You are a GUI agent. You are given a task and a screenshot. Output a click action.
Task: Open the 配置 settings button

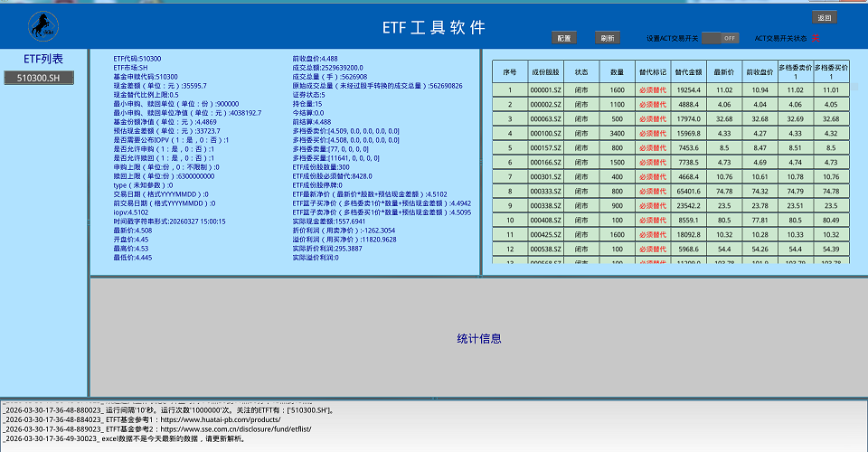tap(564, 38)
